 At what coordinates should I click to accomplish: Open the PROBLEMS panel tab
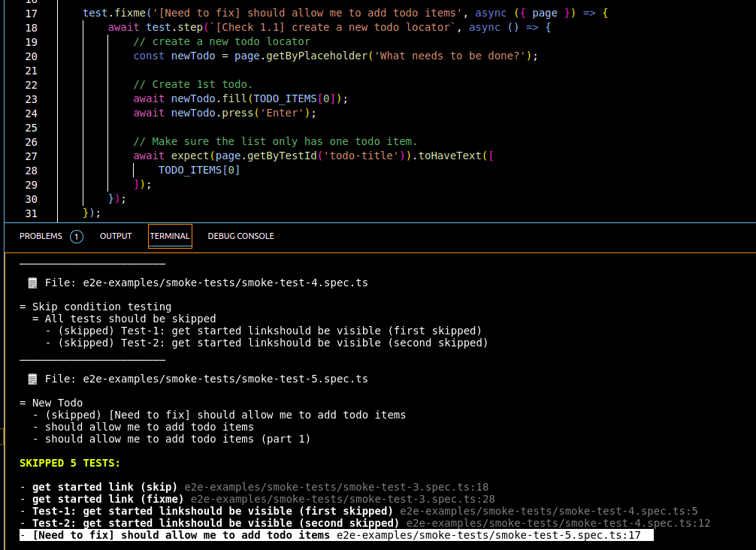click(41, 236)
